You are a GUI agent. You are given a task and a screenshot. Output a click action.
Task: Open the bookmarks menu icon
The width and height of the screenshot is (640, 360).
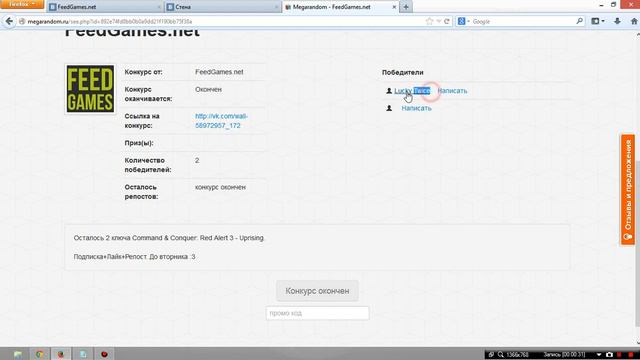[x=598, y=21]
